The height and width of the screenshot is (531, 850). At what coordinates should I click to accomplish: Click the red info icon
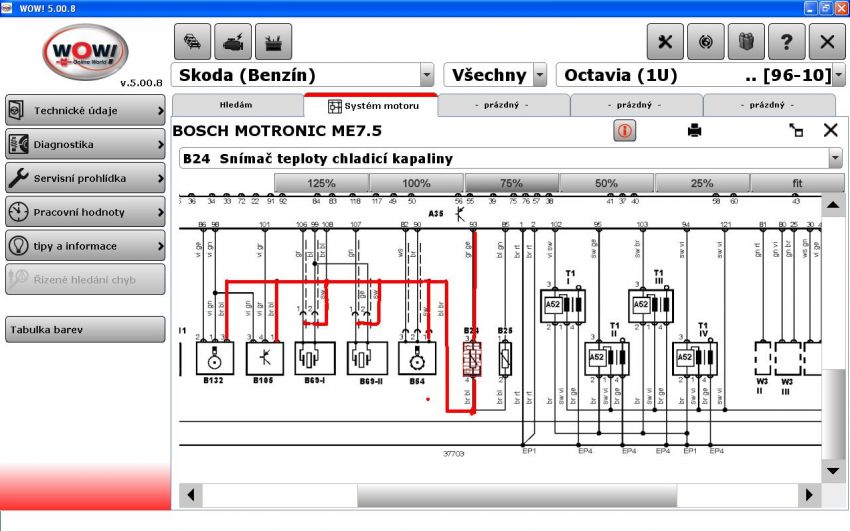point(625,130)
